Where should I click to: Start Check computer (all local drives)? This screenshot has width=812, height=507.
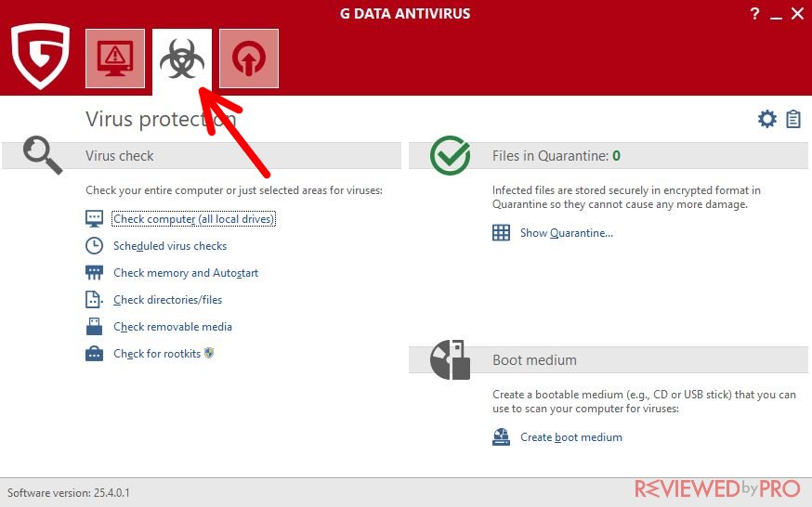coord(193,219)
